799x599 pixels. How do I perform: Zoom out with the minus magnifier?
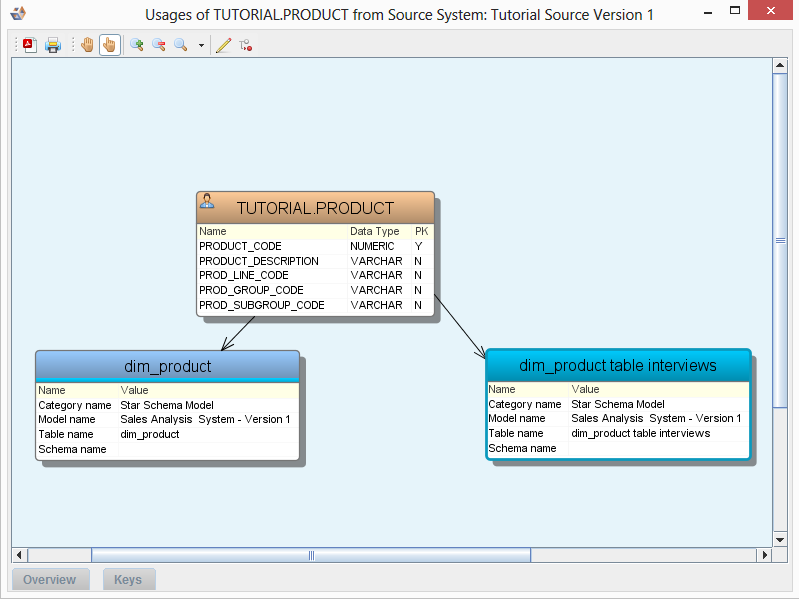pos(159,45)
